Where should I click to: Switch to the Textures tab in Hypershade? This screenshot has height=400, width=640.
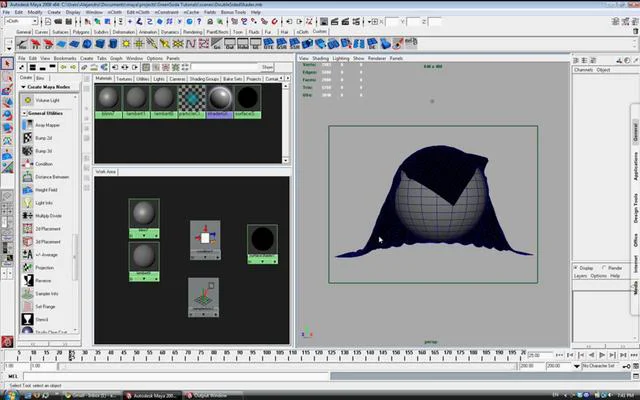point(124,78)
